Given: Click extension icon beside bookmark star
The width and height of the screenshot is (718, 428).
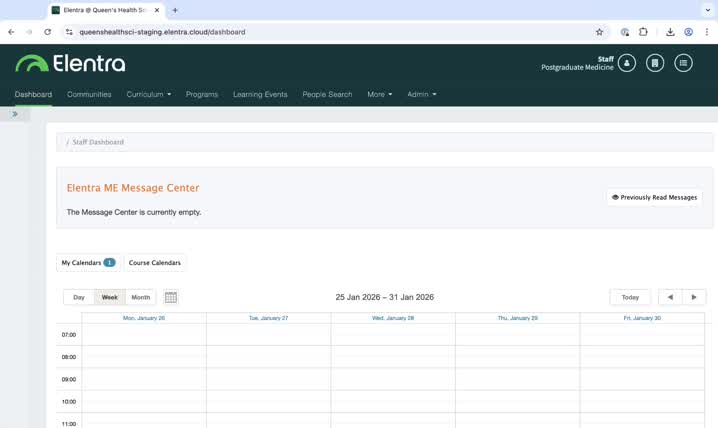Looking at the screenshot, I should pyautogui.click(x=625, y=32).
